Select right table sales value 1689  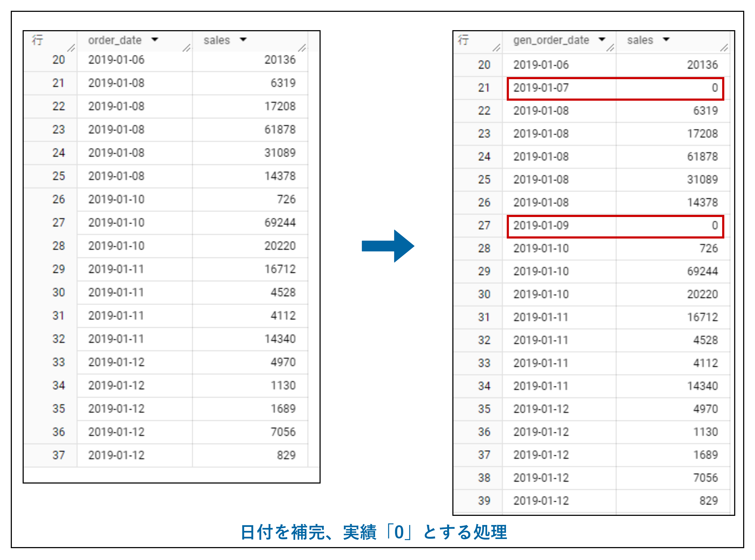(x=705, y=455)
